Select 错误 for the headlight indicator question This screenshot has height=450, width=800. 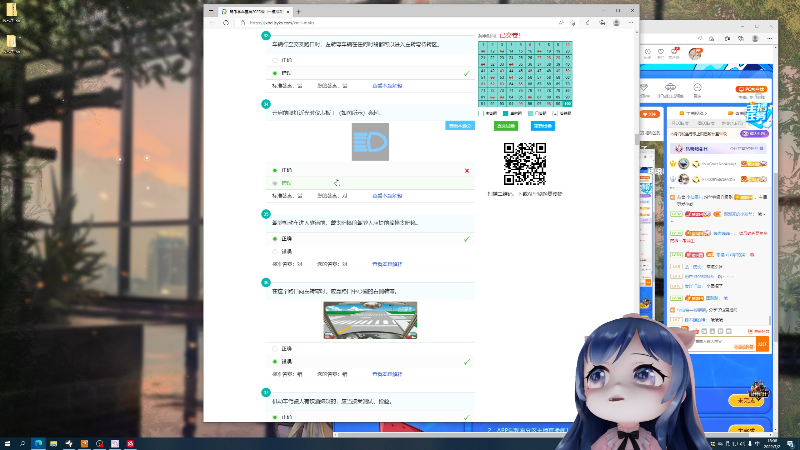click(275, 183)
